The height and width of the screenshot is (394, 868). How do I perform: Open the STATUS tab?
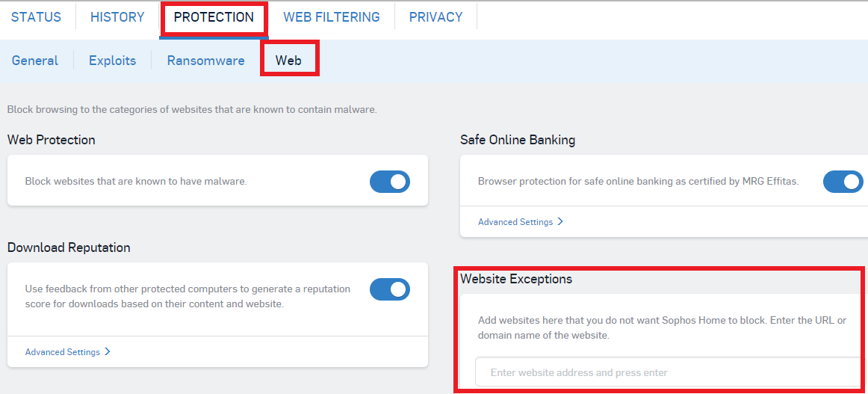36,16
